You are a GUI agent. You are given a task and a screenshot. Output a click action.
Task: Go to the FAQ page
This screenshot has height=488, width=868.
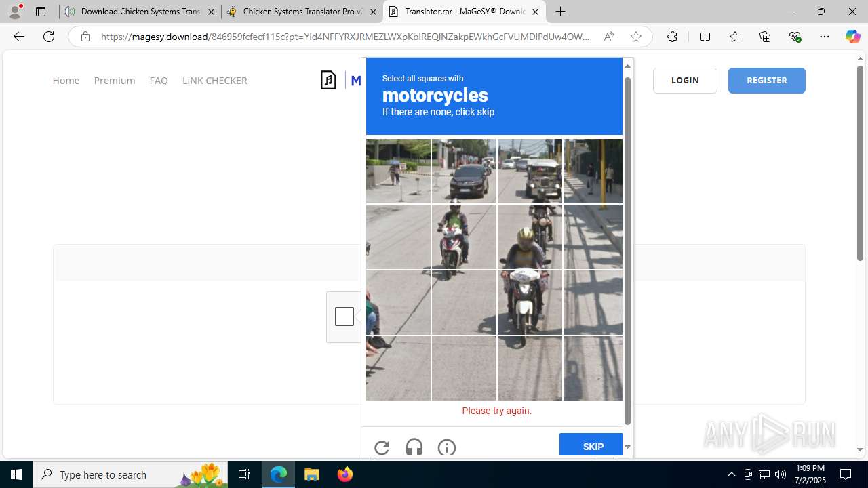[x=159, y=81]
